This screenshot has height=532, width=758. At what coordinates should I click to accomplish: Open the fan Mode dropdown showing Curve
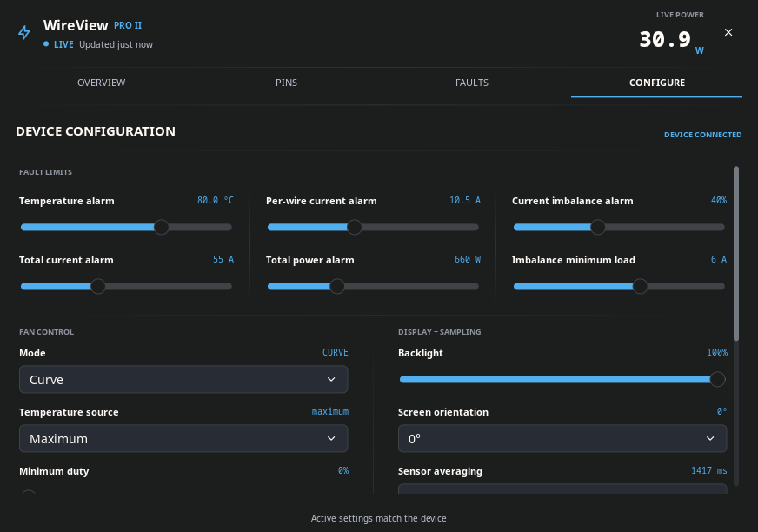[183, 380]
